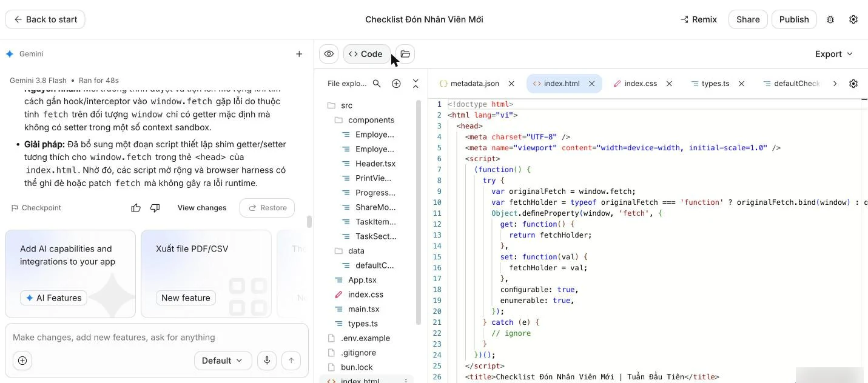This screenshot has height=383, width=868.
Task: Search files with magnifier icon
Action: coord(377,84)
